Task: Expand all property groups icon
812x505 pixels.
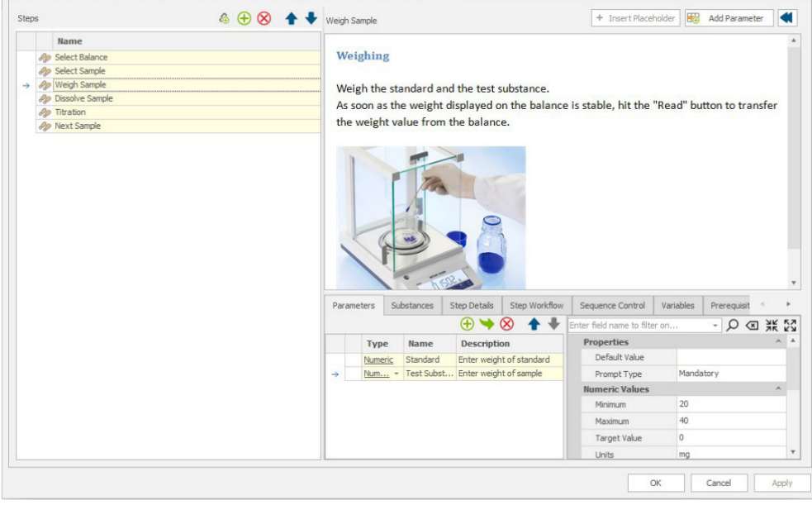Action: click(791, 326)
